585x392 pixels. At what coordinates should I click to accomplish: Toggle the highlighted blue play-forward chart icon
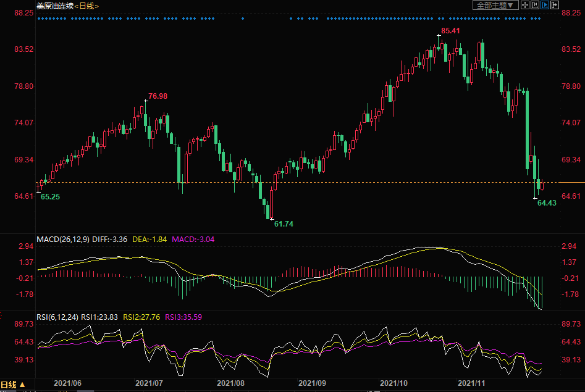tap(544, 5)
